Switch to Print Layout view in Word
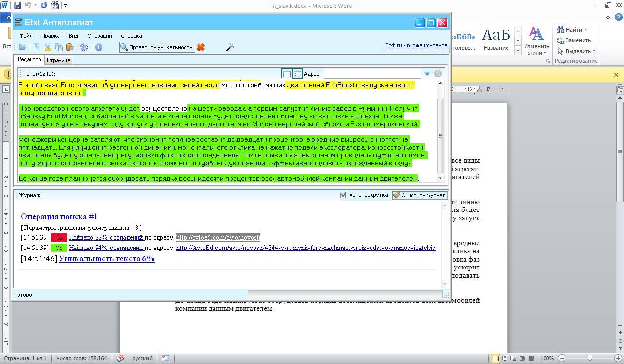This screenshot has height=364, width=624. coord(495,358)
